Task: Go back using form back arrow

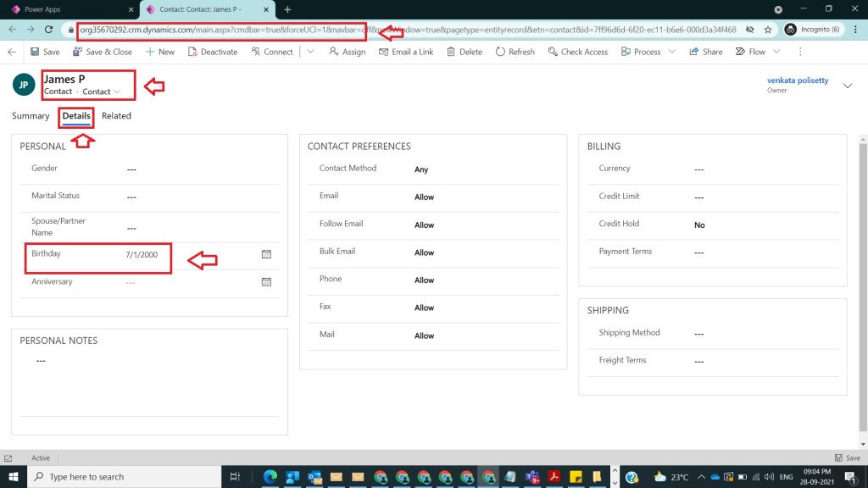Action: pyautogui.click(x=12, y=52)
